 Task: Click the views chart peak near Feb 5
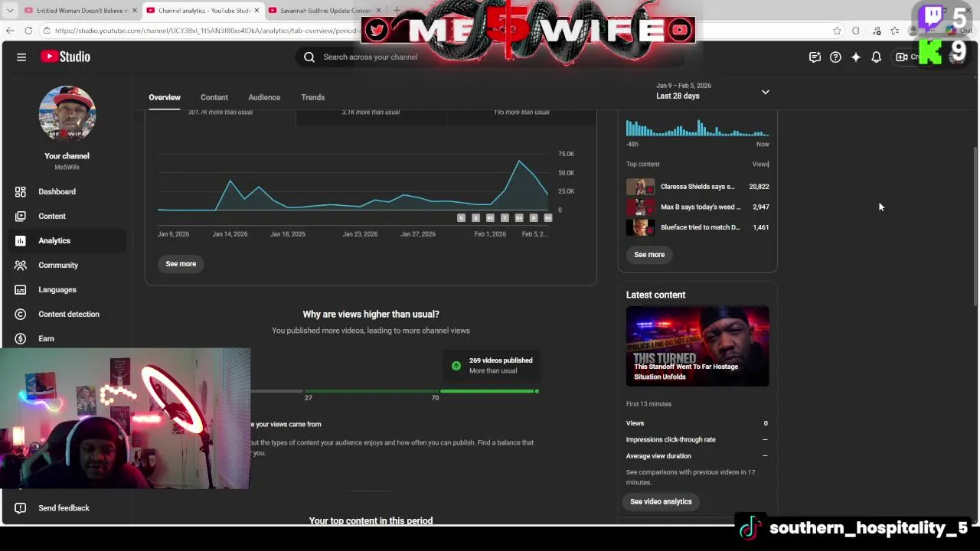520,161
